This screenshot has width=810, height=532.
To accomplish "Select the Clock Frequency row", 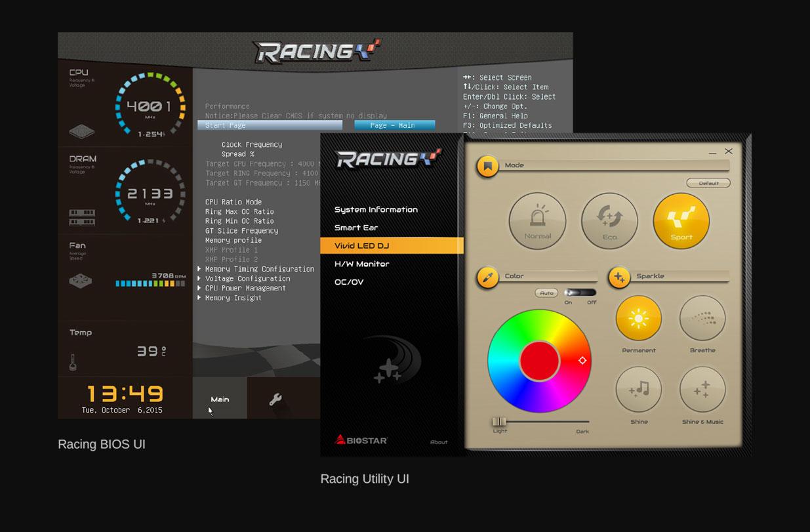I will coord(252,144).
